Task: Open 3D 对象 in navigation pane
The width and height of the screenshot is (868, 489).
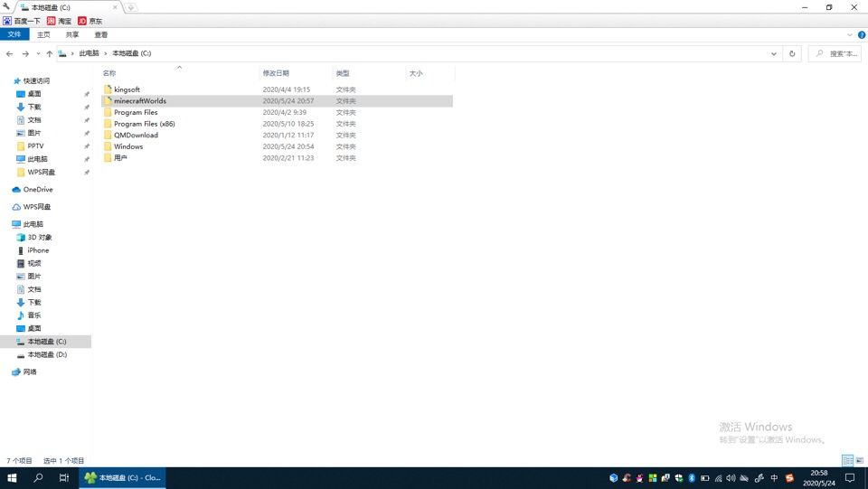Action: [40, 238]
